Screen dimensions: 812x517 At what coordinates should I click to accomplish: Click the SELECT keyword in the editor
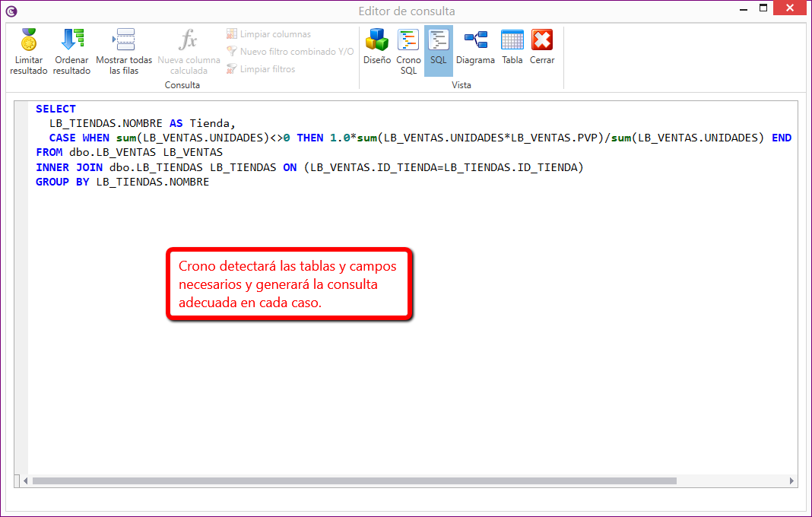[x=56, y=109]
